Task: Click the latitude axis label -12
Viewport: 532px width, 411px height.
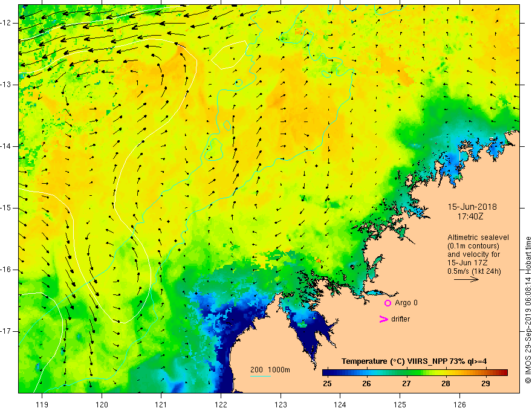Action: (6, 23)
